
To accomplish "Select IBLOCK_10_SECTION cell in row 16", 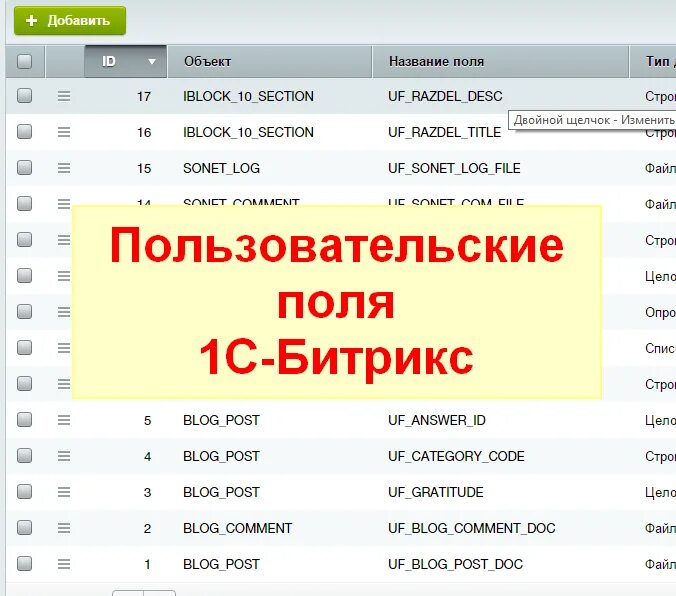I will tap(248, 132).
